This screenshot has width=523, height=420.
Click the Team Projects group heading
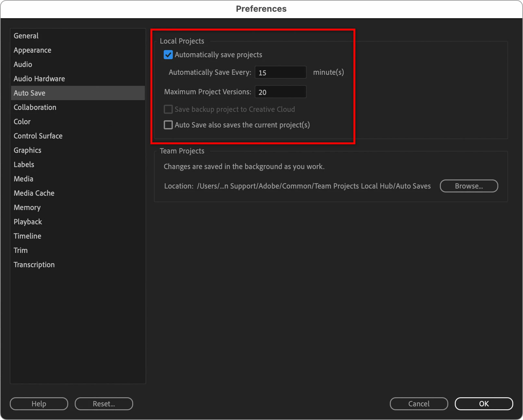pos(182,151)
